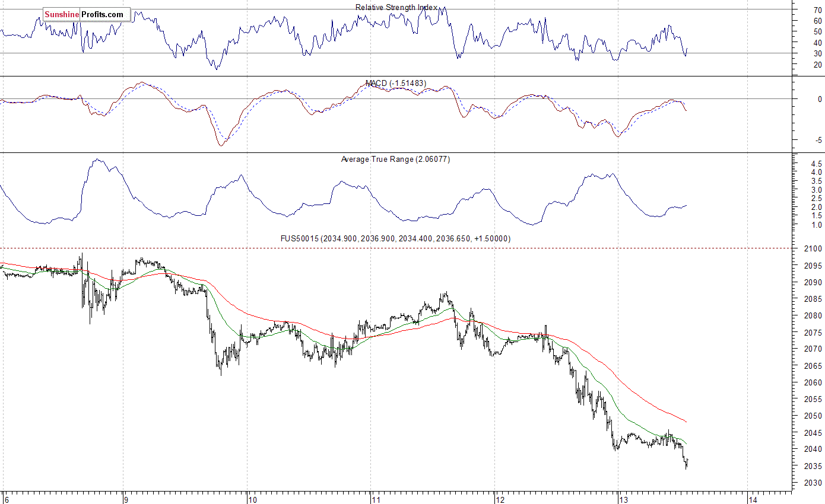Click the 2095 price axis label
Screen dimensions: 825x504
coord(814,266)
